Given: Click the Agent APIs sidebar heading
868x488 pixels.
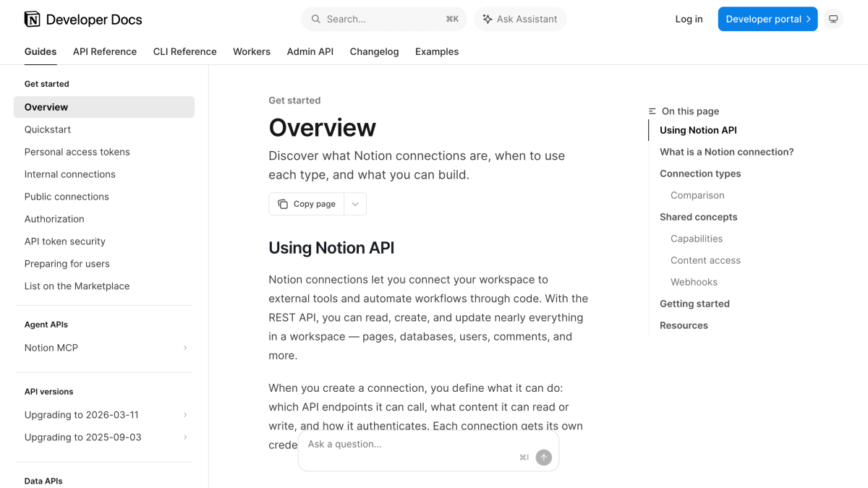Looking at the screenshot, I should pyautogui.click(x=46, y=325).
